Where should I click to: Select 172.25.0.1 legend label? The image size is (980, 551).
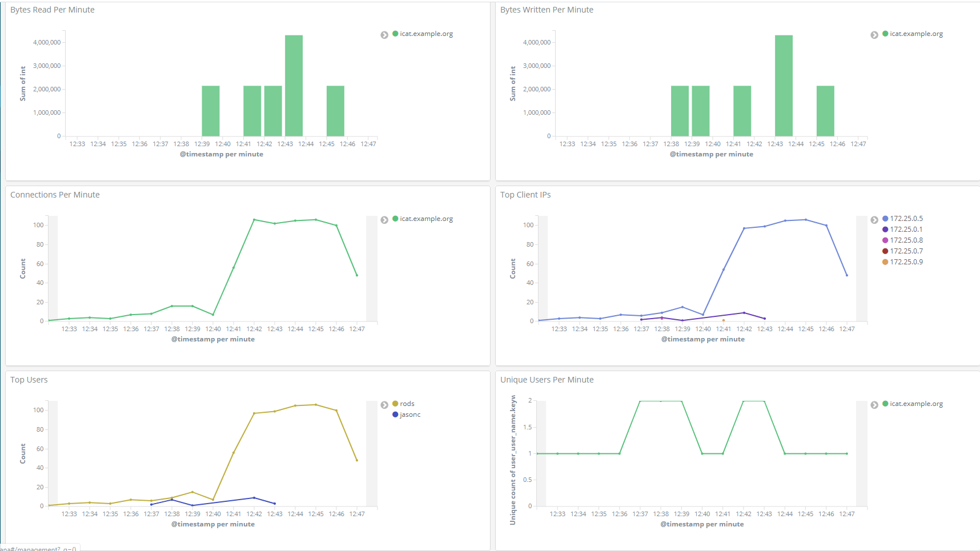(x=906, y=230)
